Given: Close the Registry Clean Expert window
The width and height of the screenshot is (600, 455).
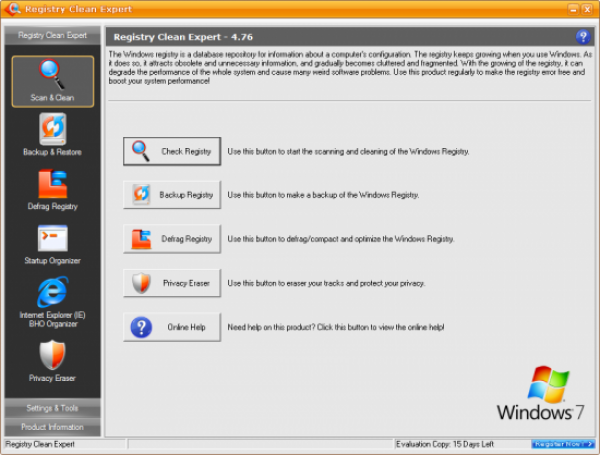Looking at the screenshot, I should (x=587, y=10).
